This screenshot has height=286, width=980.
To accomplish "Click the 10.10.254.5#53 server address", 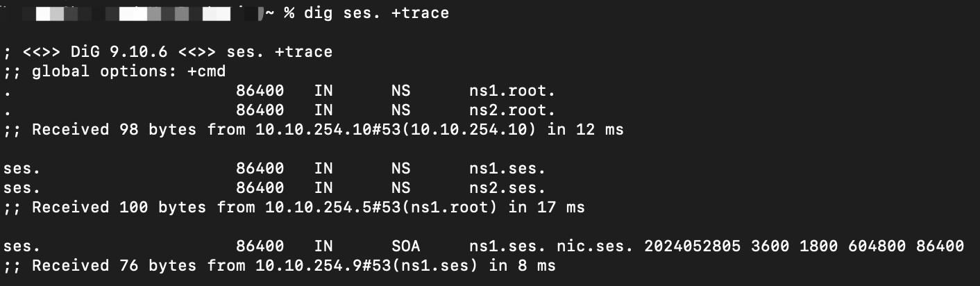I will pyautogui.click(x=322, y=208).
